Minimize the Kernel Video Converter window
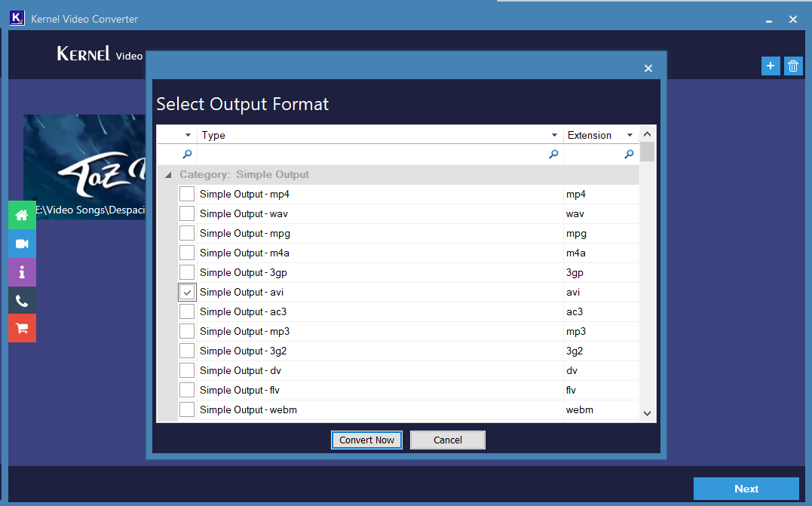 click(x=769, y=20)
